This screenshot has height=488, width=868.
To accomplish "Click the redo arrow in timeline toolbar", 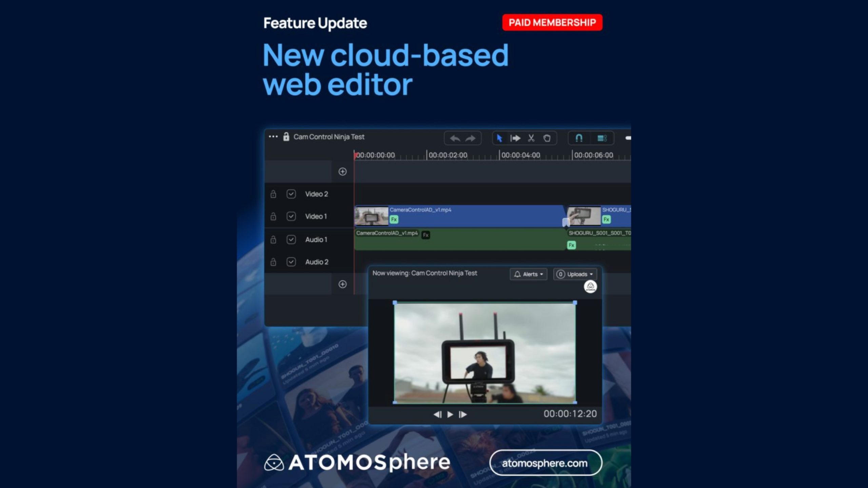I will (x=470, y=138).
